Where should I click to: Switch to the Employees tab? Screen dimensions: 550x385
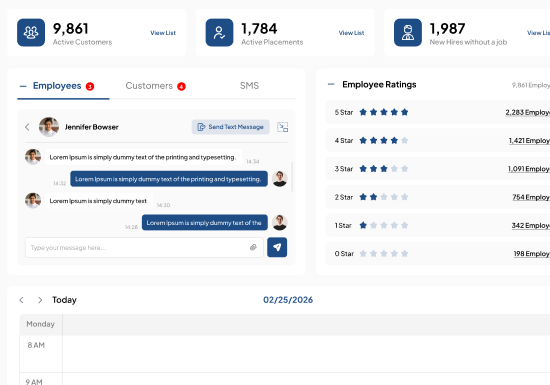point(57,86)
